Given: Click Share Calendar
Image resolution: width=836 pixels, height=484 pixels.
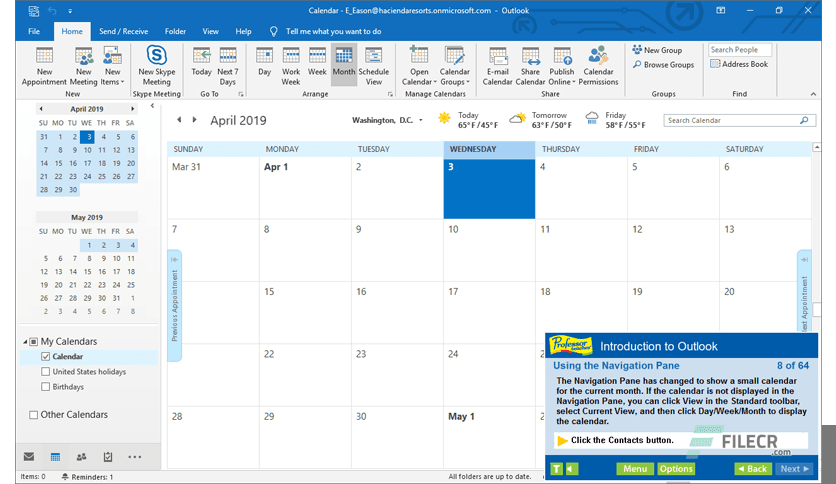Looking at the screenshot, I should click(530, 66).
